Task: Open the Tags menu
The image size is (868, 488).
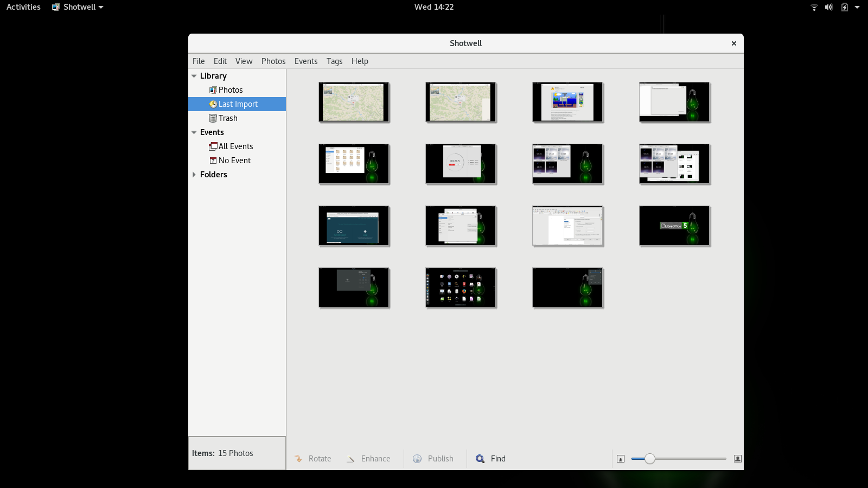Action: tap(334, 61)
